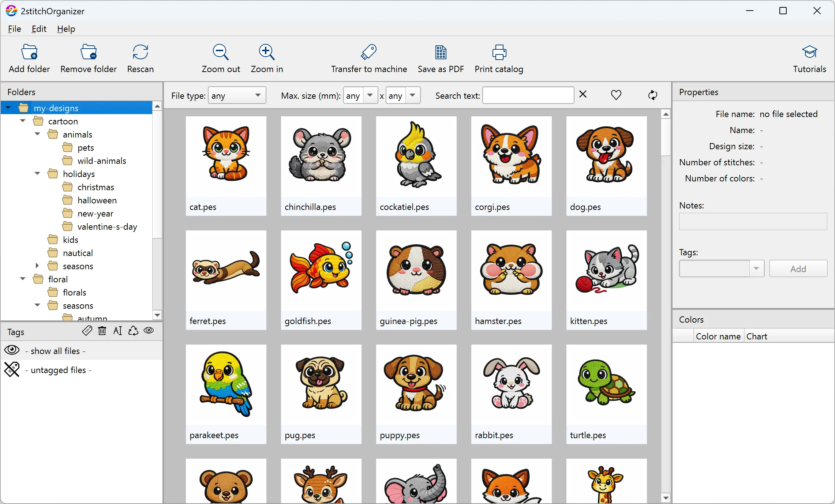This screenshot has width=835, height=504.
Task: Toggle the eye icon in Tags panel header
Action: click(149, 331)
